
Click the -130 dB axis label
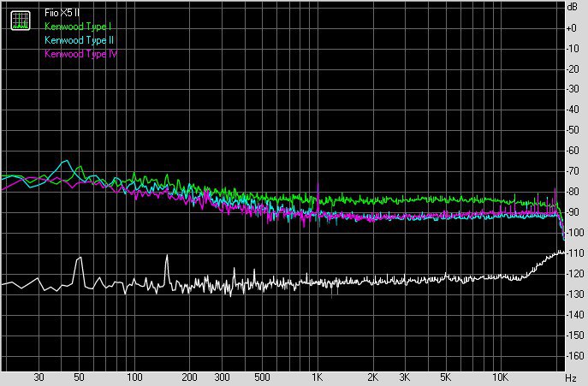[x=575, y=294]
